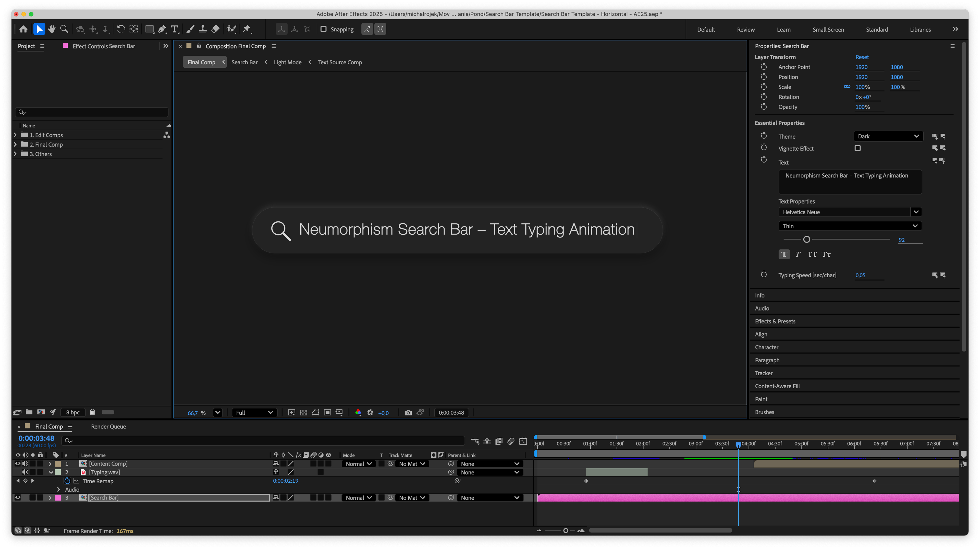Pick the Hand tool

[x=52, y=29]
